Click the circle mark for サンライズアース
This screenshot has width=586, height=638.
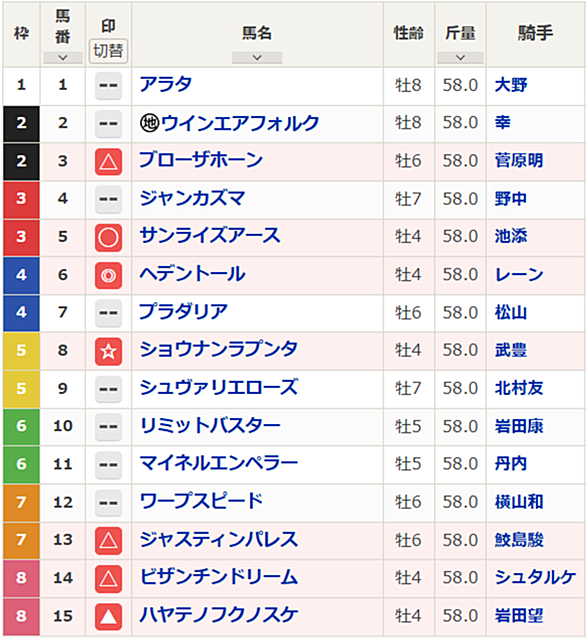point(108,238)
